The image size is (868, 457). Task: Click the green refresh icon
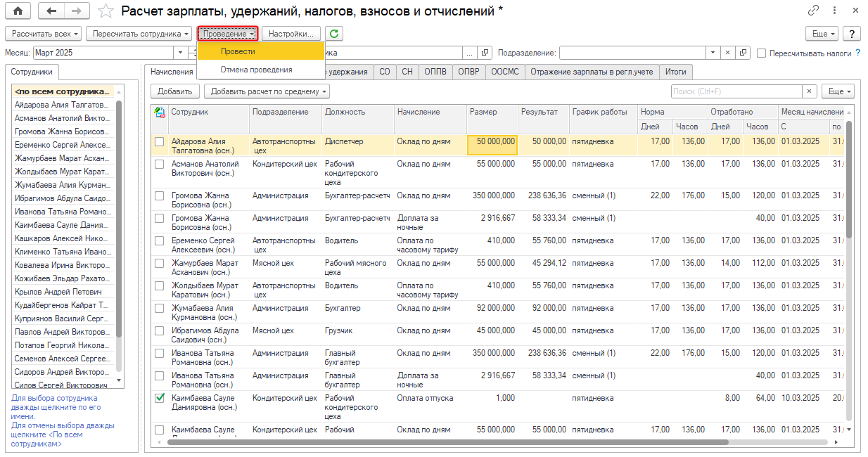coord(333,34)
